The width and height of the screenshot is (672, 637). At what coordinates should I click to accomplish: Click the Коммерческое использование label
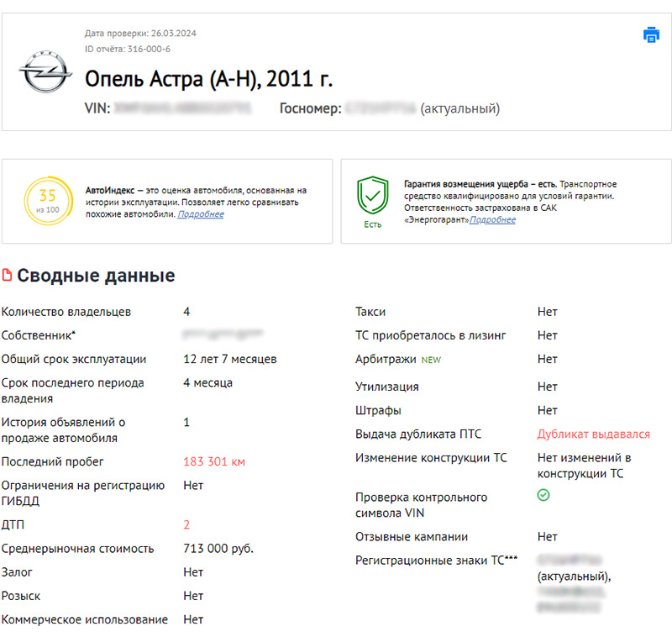coord(85,619)
